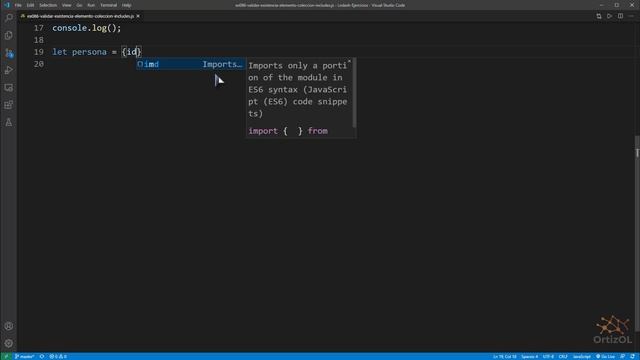Select the open JavaScript file tab
640x360 pixels.
(80, 16)
